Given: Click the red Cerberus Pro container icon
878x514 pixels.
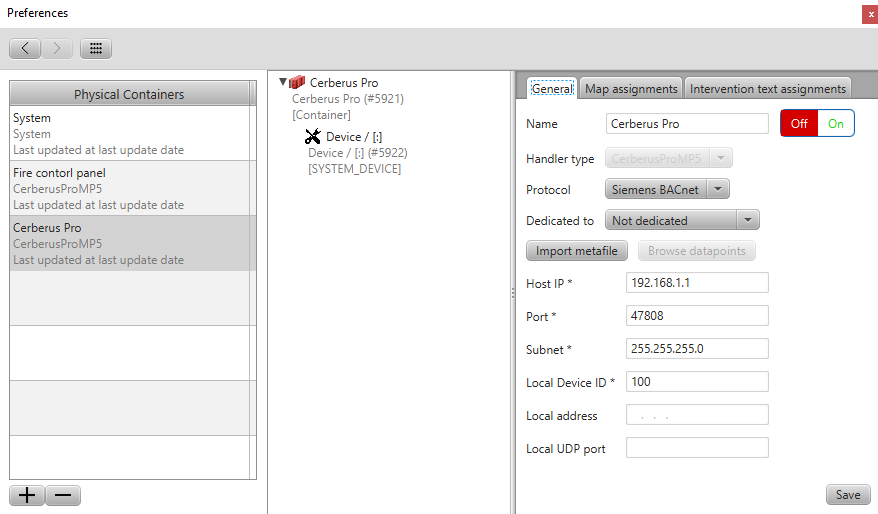Looking at the screenshot, I should 297,83.
